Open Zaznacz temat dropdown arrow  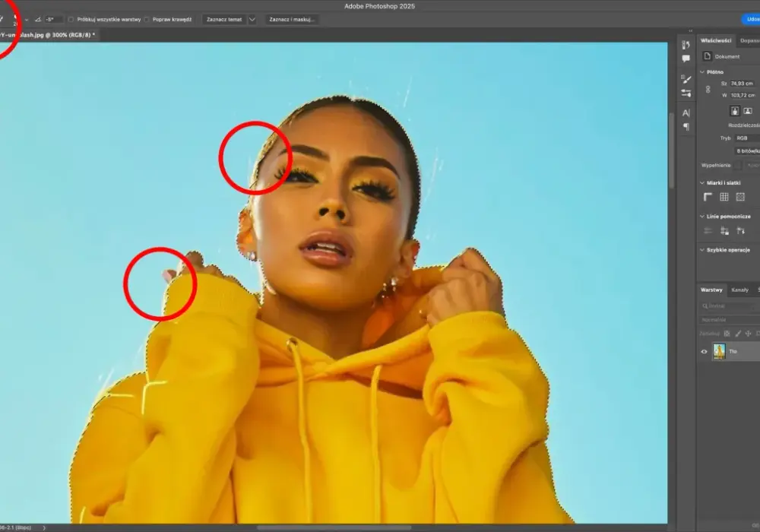(252, 20)
